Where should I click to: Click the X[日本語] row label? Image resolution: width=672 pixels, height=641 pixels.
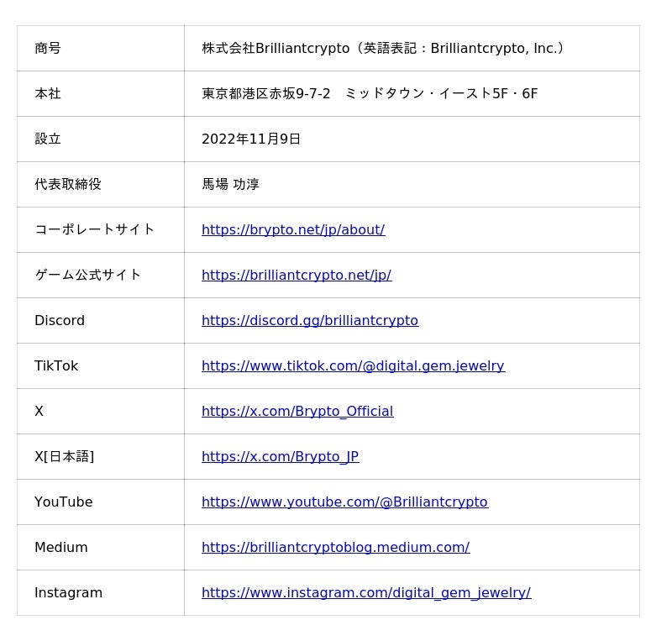click(x=64, y=457)
